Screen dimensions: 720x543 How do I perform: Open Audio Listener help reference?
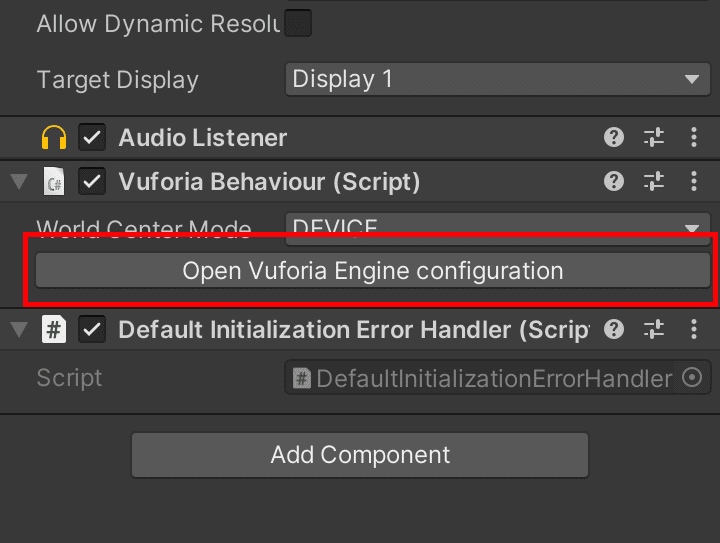[x=615, y=138]
